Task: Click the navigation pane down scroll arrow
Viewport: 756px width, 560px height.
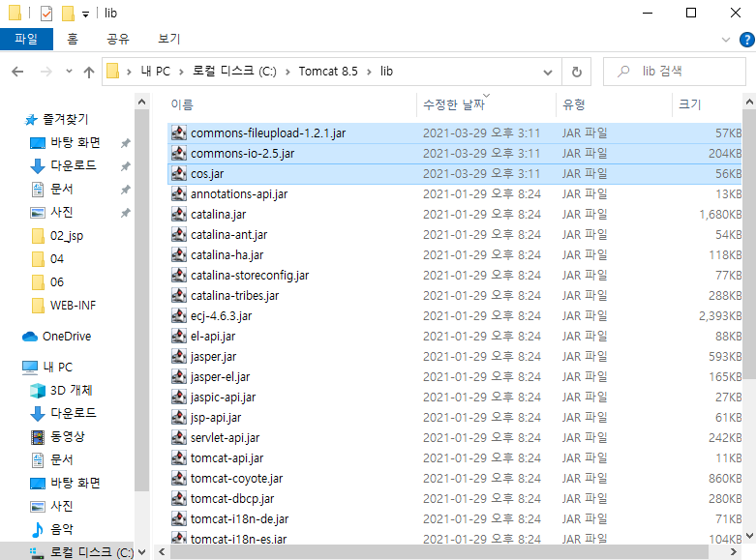Action: [141, 552]
